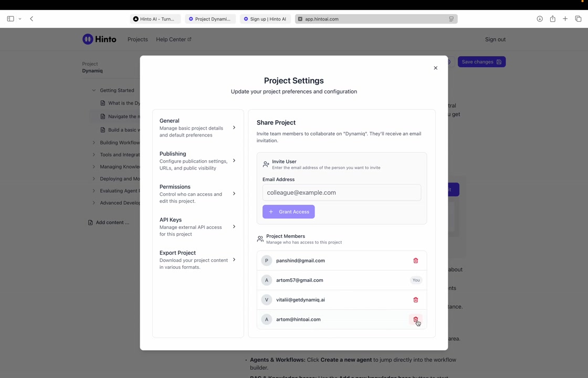Screen dimensions: 588x378
Task: Switch to the Sign up | Hinto AI tab
Action: point(266,19)
